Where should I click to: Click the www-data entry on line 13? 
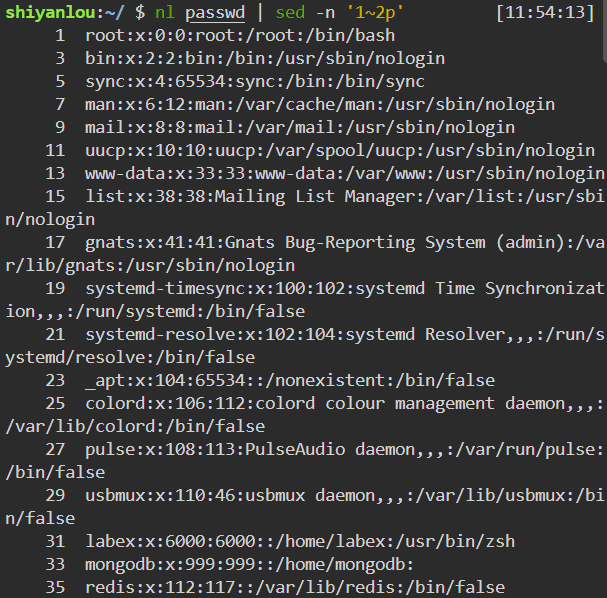345,173
